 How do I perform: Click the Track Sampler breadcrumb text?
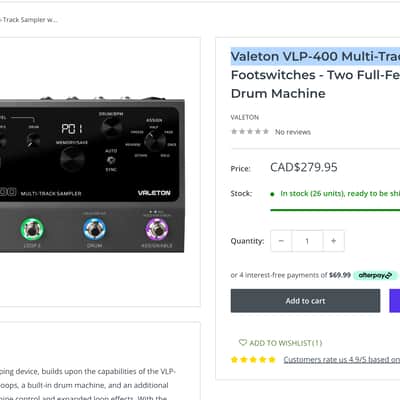(29, 20)
